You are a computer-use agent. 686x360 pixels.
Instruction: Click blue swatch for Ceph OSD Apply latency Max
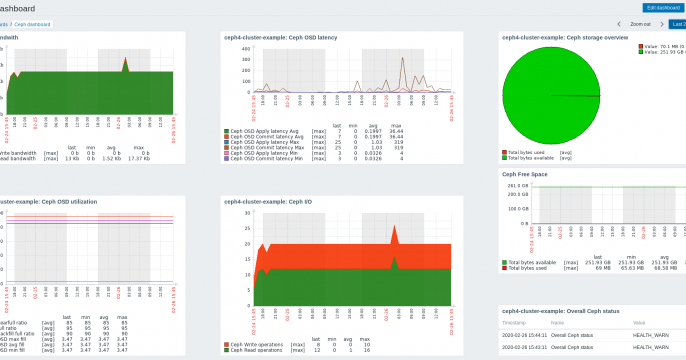point(227,142)
